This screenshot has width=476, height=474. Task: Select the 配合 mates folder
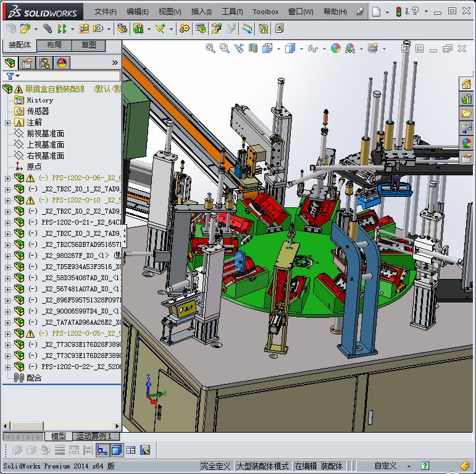tap(34, 378)
